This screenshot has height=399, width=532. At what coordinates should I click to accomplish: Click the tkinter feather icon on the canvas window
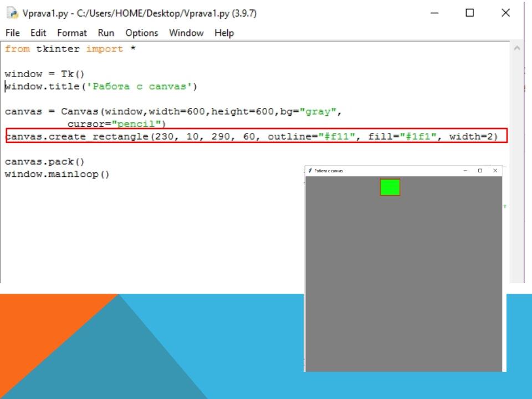[x=309, y=171]
